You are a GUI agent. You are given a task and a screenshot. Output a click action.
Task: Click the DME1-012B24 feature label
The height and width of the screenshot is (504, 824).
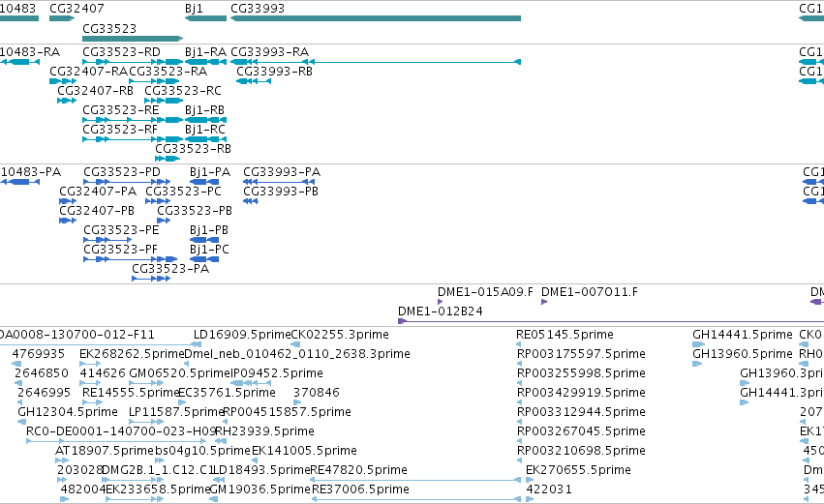pos(441,311)
